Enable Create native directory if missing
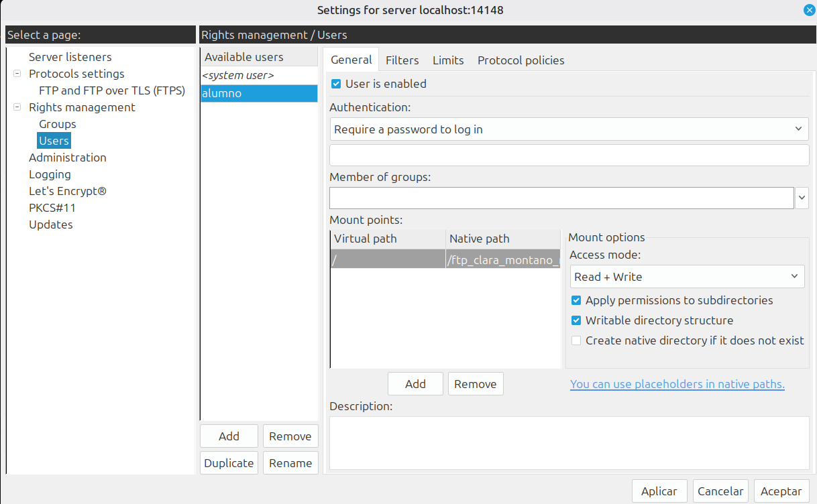 pos(576,340)
